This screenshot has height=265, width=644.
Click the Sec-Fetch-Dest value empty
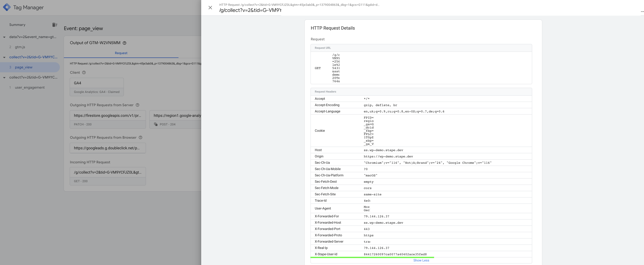point(368,182)
